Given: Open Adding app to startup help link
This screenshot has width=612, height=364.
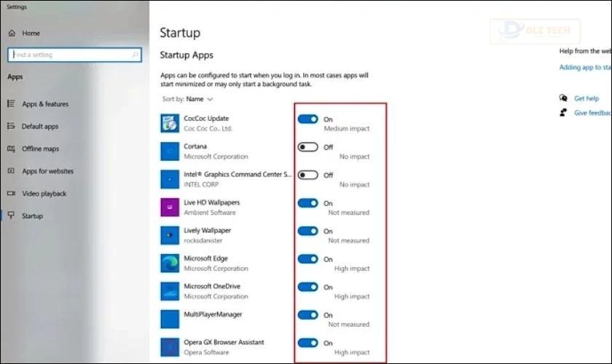Looking at the screenshot, I should point(585,67).
